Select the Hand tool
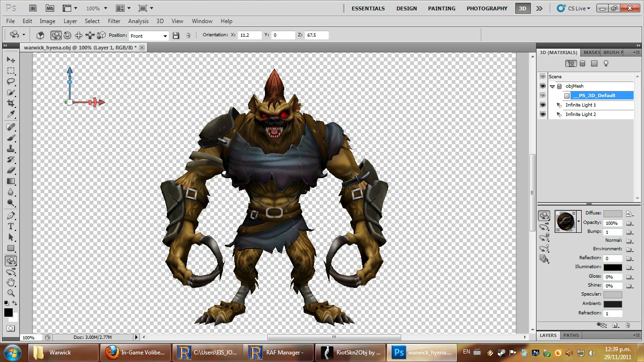This screenshot has width=644, height=362. tap(11, 282)
